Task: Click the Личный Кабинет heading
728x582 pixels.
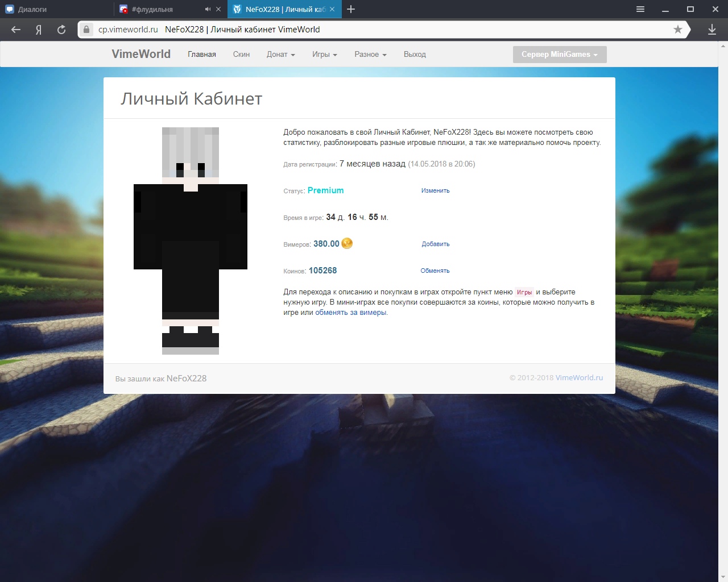Action: point(191,99)
